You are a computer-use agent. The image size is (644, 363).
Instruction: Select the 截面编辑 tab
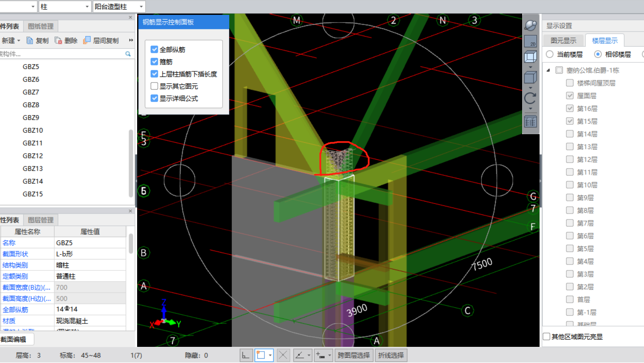coord(14,339)
